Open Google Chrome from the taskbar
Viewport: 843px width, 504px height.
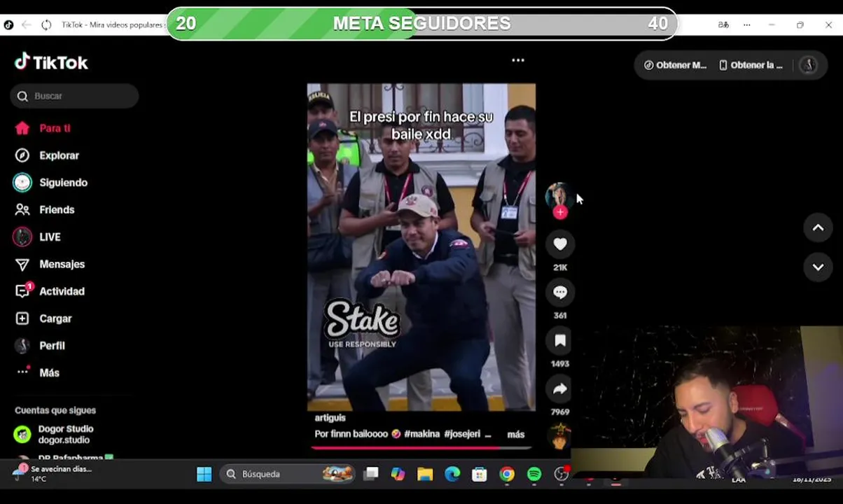(x=507, y=475)
